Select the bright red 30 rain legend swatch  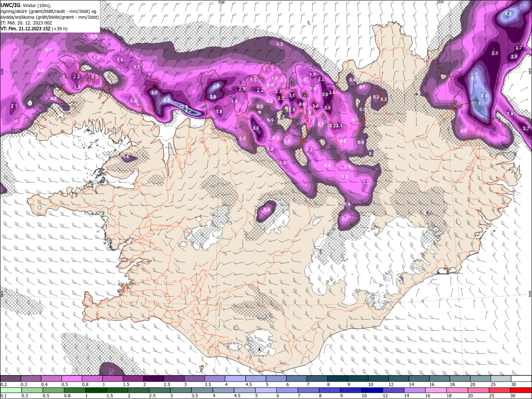click(521, 390)
